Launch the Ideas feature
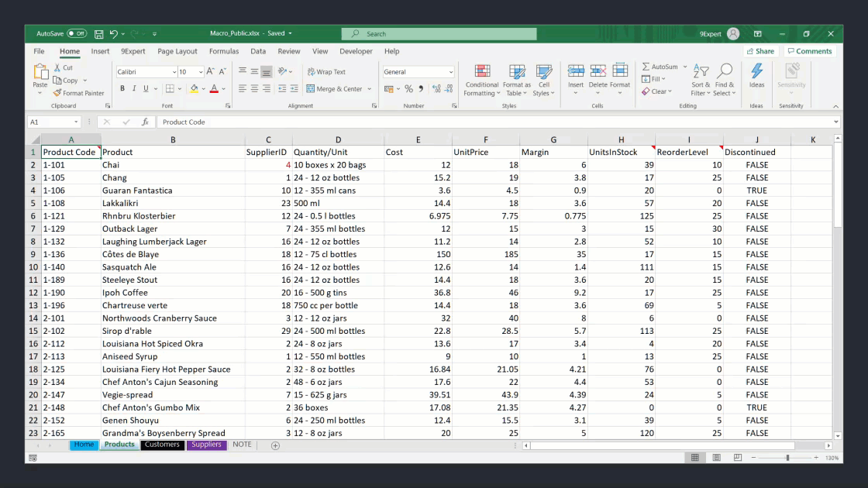This screenshot has height=488, width=868. pyautogui.click(x=756, y=75)
